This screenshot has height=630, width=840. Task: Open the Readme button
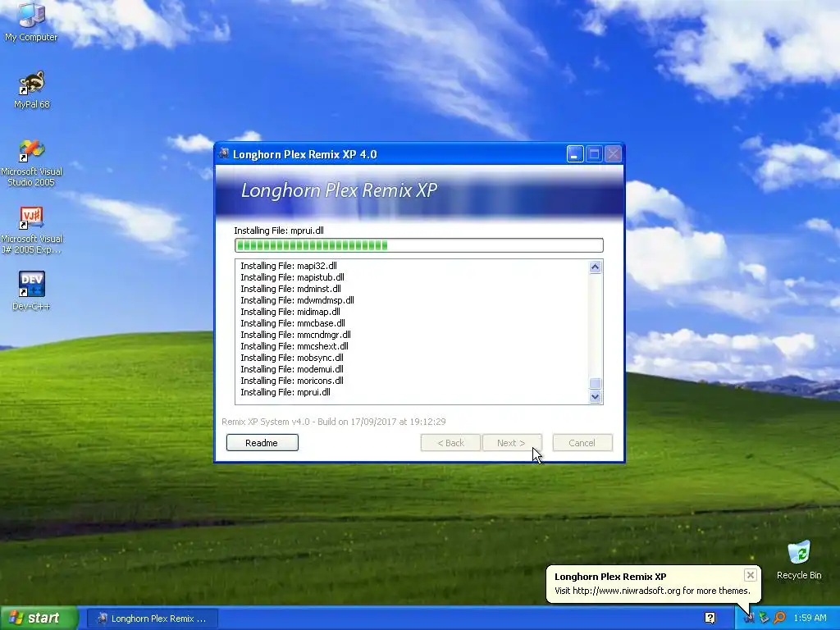262,442
